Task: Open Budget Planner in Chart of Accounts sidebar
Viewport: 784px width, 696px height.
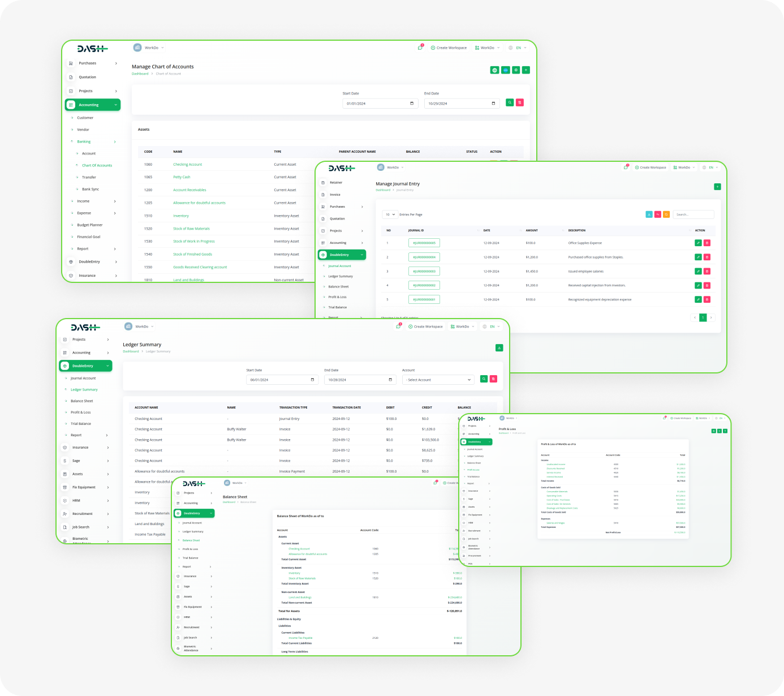Action: tap(90, 225)
